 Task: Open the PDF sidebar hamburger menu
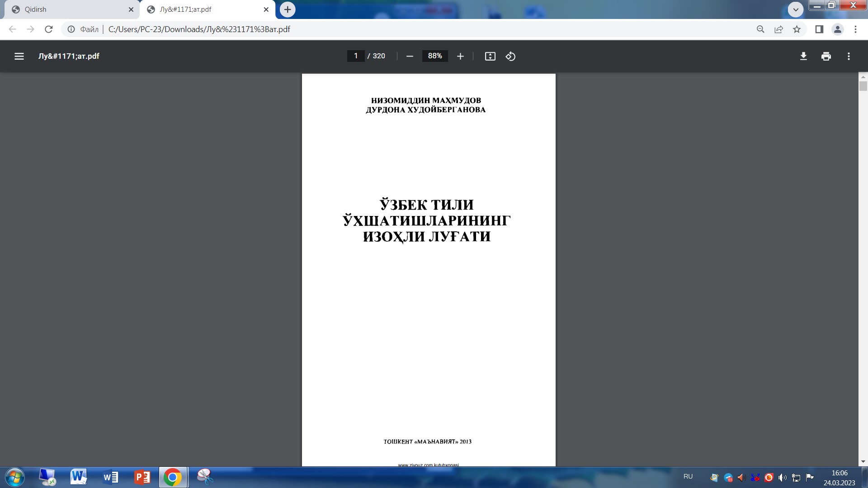pyautogui.click(x=19, y=56)
